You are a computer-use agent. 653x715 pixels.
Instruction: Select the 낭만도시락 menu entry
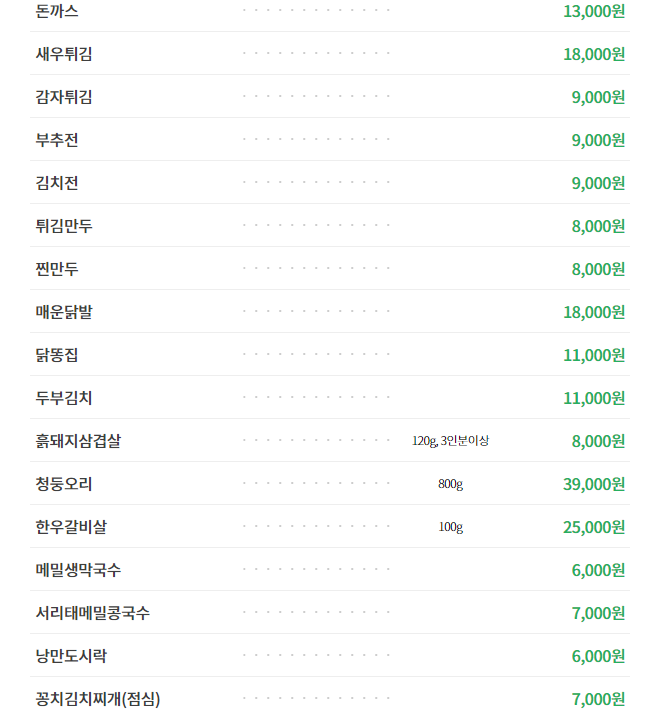71,656
